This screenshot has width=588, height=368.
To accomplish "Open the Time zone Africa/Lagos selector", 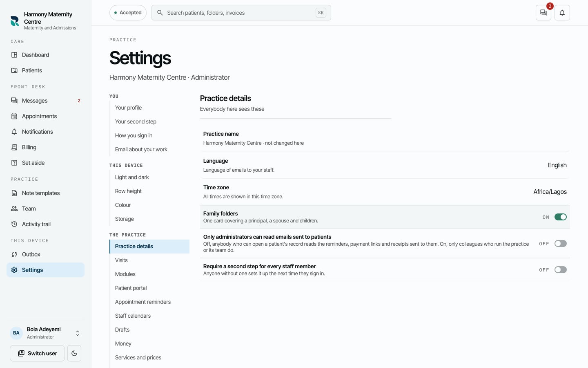I will (550, 192).
